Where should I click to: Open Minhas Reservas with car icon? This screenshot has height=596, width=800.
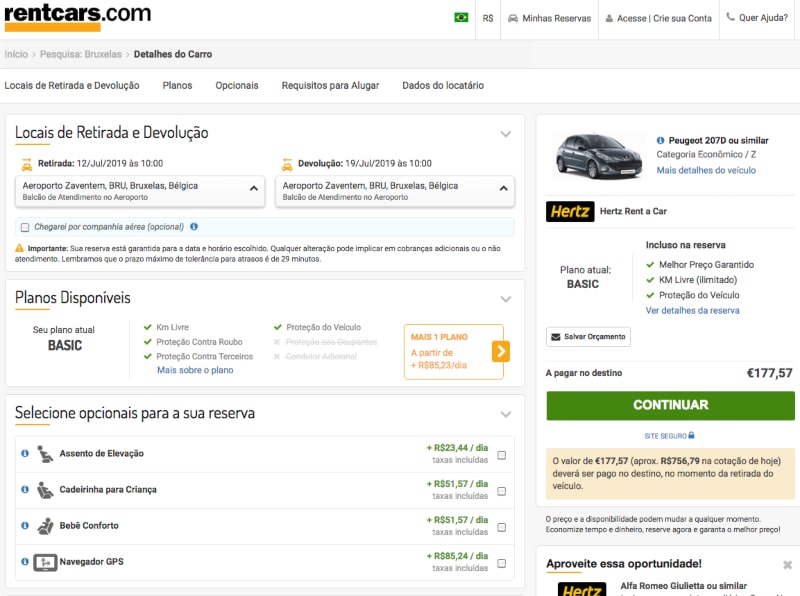[x=549, y=18]
